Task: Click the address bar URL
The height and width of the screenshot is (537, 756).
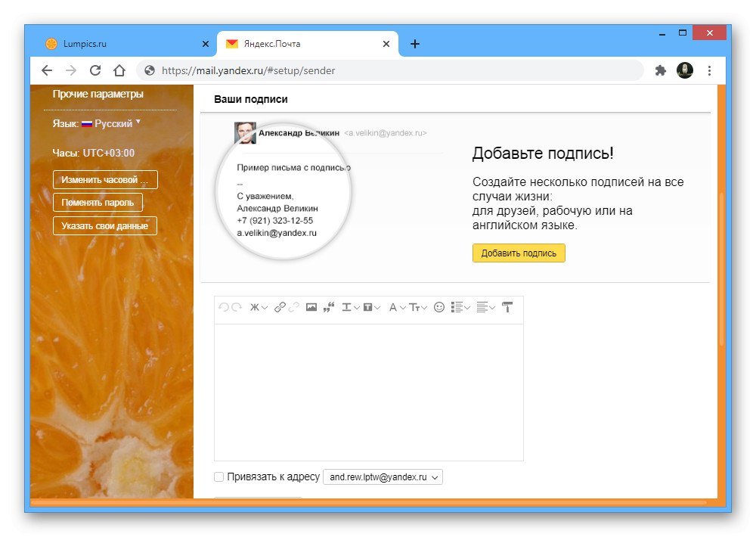Action: [248, 70]
